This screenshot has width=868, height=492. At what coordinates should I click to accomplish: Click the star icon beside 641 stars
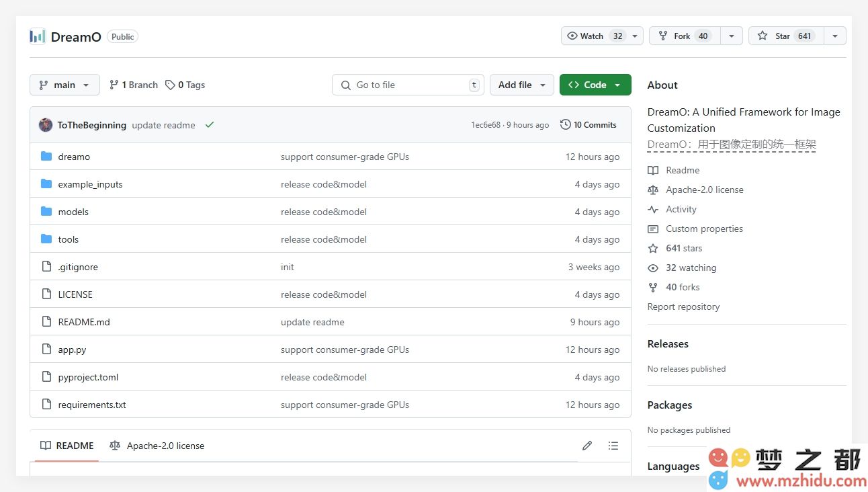[653, 249]
